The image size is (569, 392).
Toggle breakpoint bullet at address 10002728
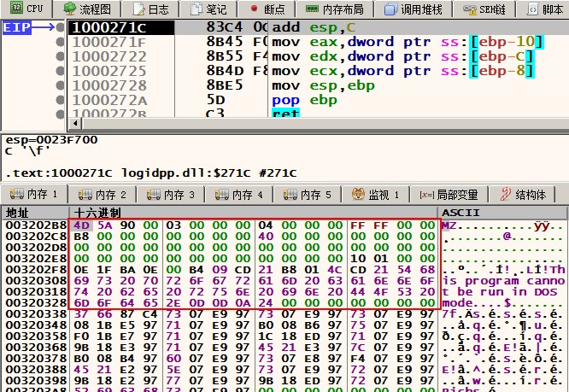(x=62, y=85)
